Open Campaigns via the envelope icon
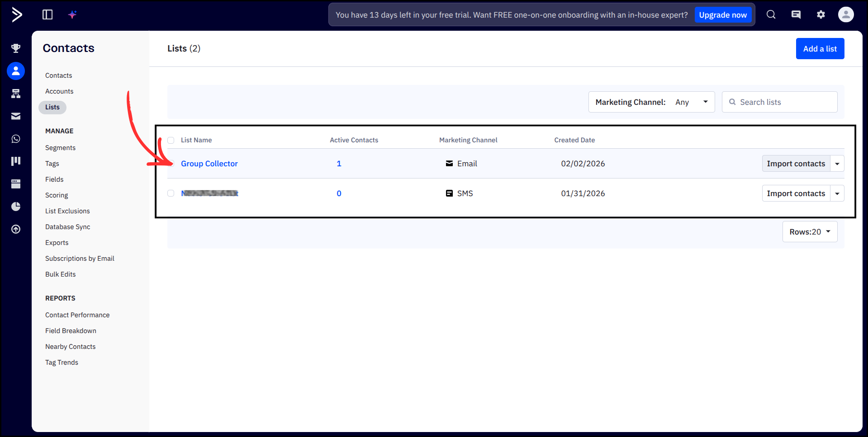 (16, 116)
